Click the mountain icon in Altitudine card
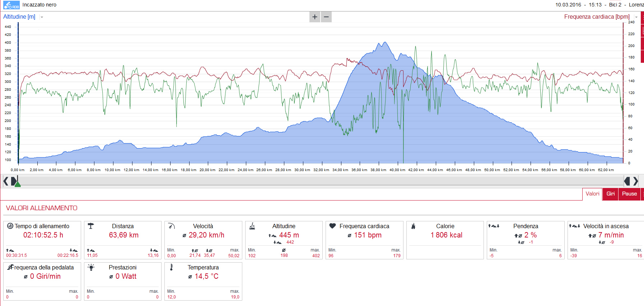Image resolution: width=644 pixels, height=306 pixels. pos(252,226)
